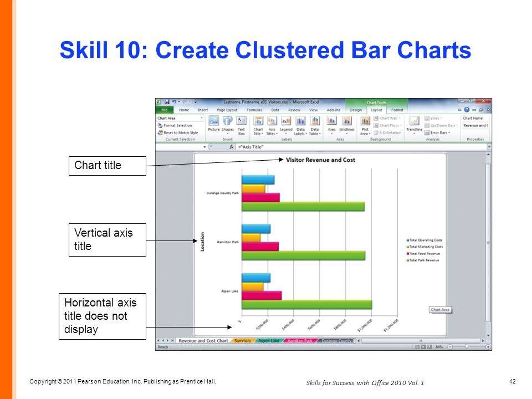Image resolution: width=532 pixels, height=399 pixels.
Task: Switch to the Home ribbon tab
Action: click(x=184, y=110)
